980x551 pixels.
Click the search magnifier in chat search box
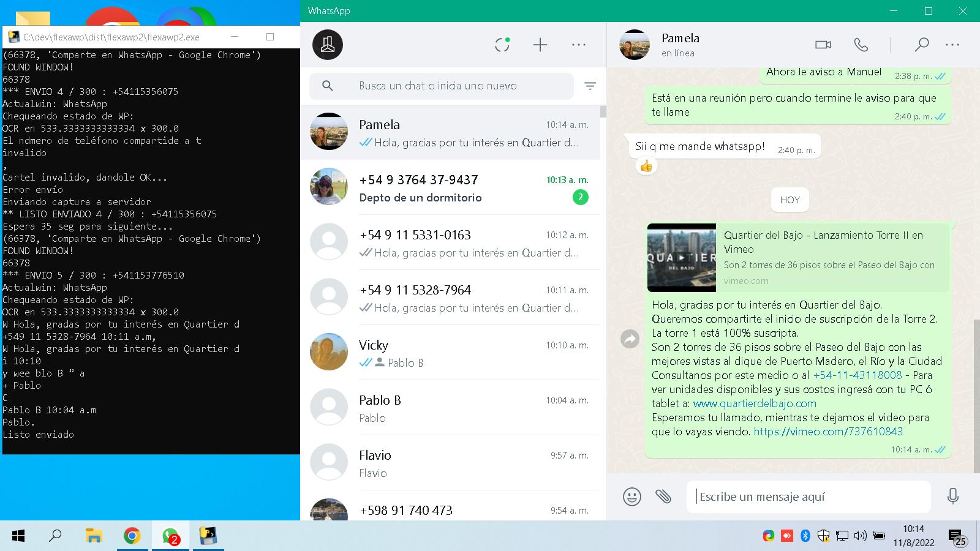[x=328, y=86]
